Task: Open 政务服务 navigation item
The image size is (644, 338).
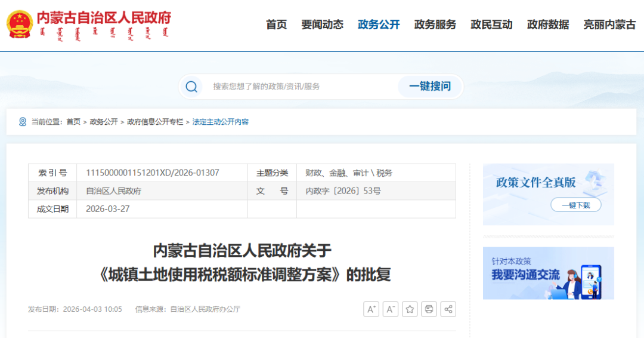Action: pos(435,24)
